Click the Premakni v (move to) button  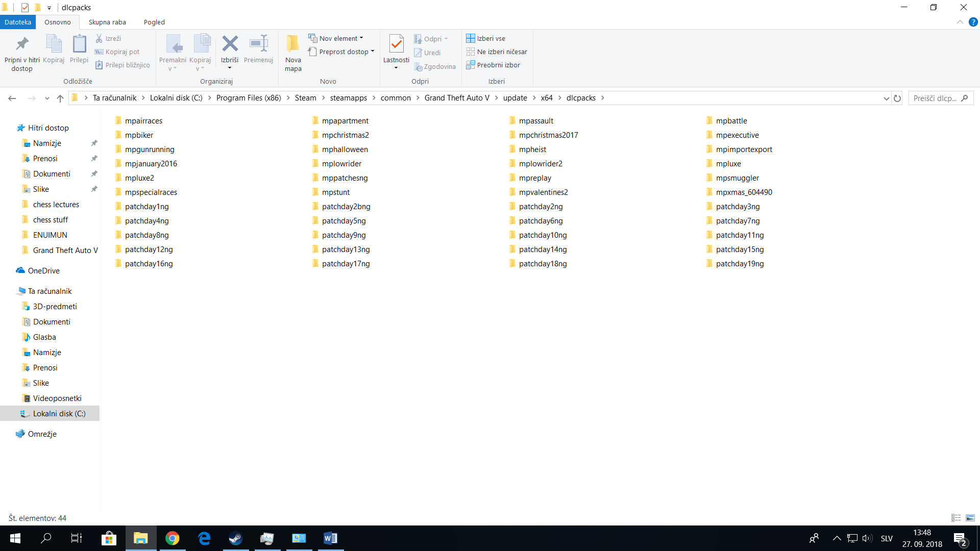173,53
